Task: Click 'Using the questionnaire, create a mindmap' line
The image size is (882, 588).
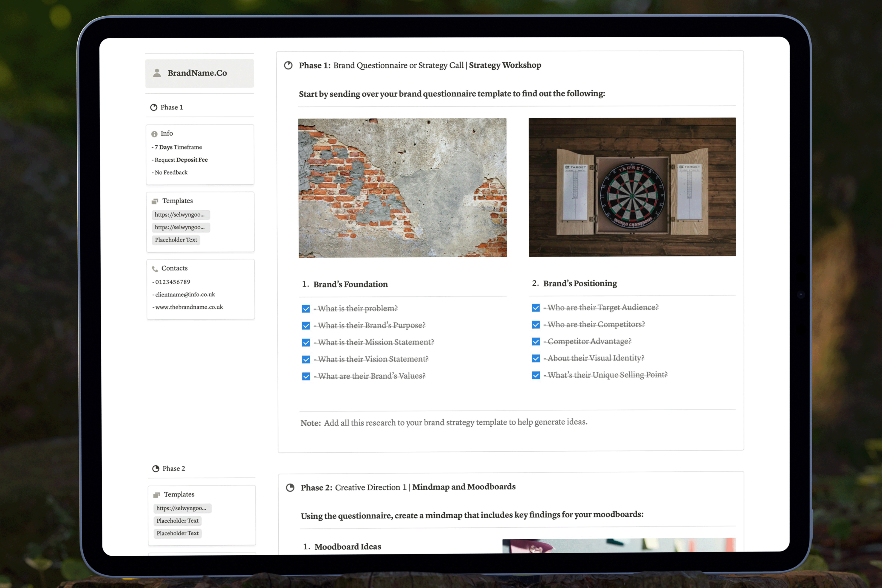Action: coord(472,515)
